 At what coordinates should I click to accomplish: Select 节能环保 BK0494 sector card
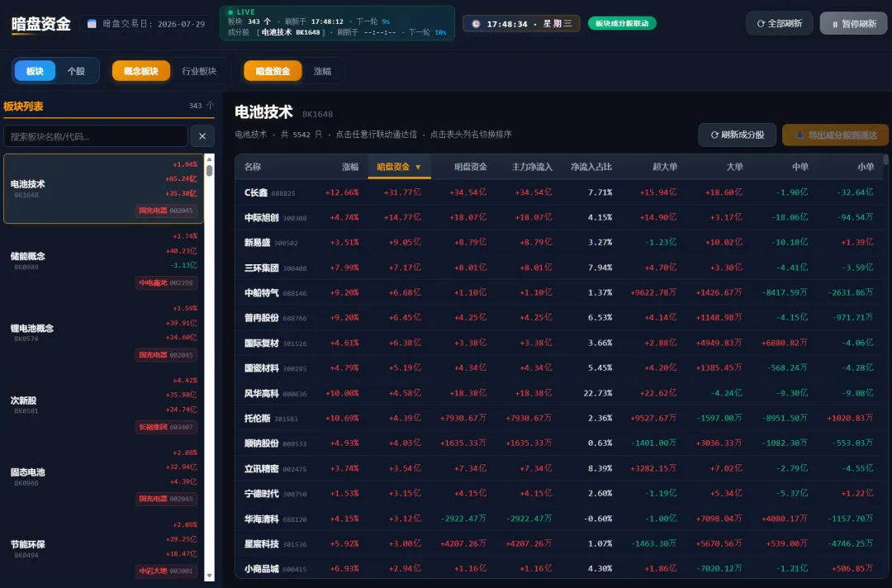(103, 548)
